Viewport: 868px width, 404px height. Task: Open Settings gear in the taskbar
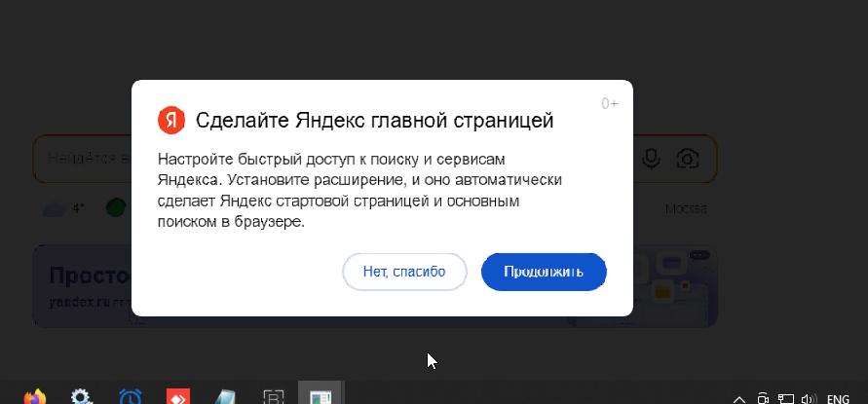[x=82, y=397]
